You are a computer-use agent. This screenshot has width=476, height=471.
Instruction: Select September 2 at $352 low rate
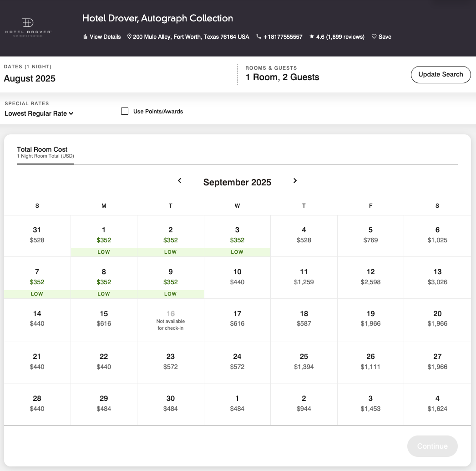171,236
